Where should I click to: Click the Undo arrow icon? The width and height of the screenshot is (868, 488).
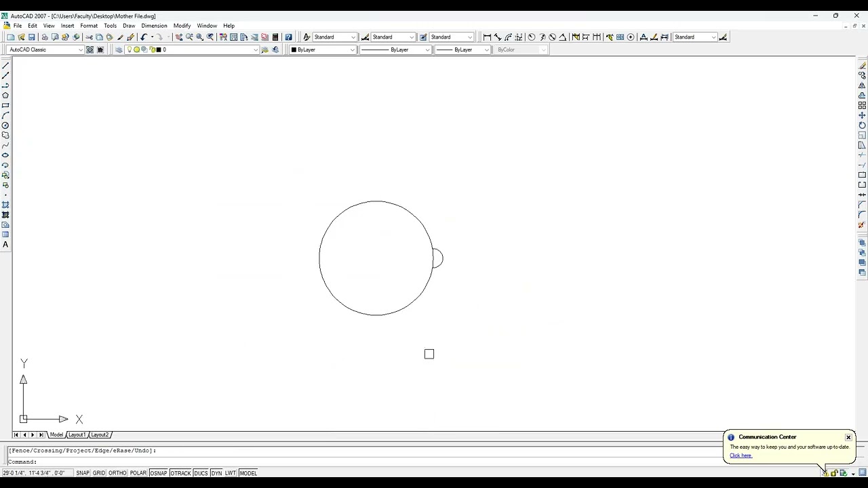[144, 37]
